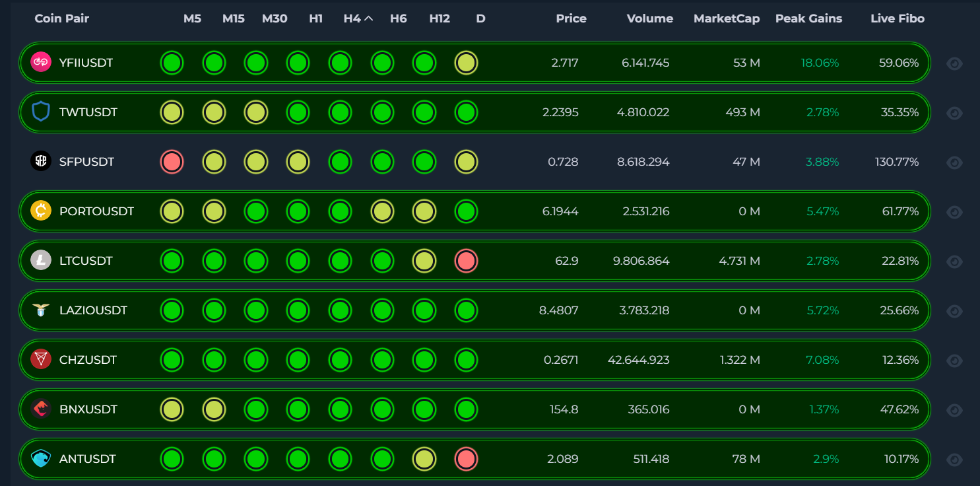
Task: Sort by the D column header
Action: click(x=480, y=18)
